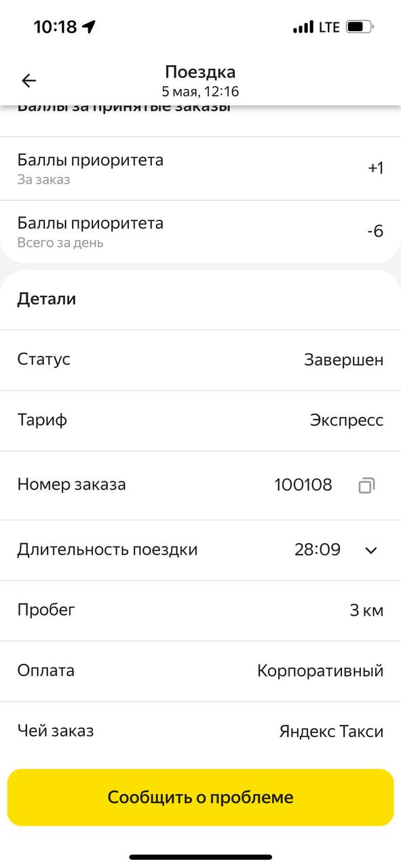The height and width of the screenshot is (868, 401).
Task: Tap the Оплата Корпоративный row
Action: pos(200,671)
